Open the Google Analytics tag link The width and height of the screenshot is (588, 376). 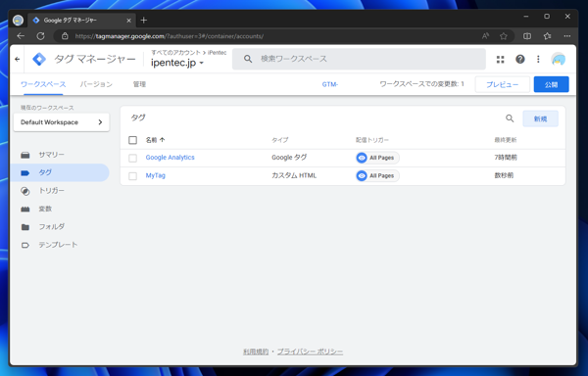(170, 158)
